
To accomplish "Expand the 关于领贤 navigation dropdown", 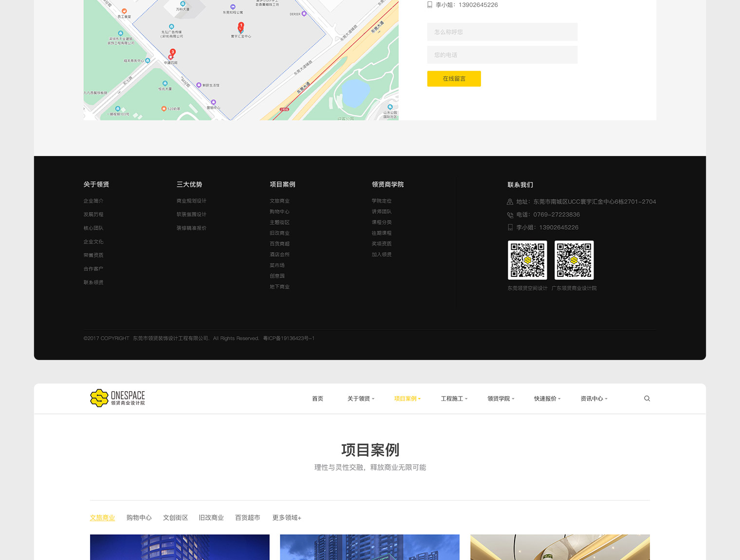I will 361,398.
